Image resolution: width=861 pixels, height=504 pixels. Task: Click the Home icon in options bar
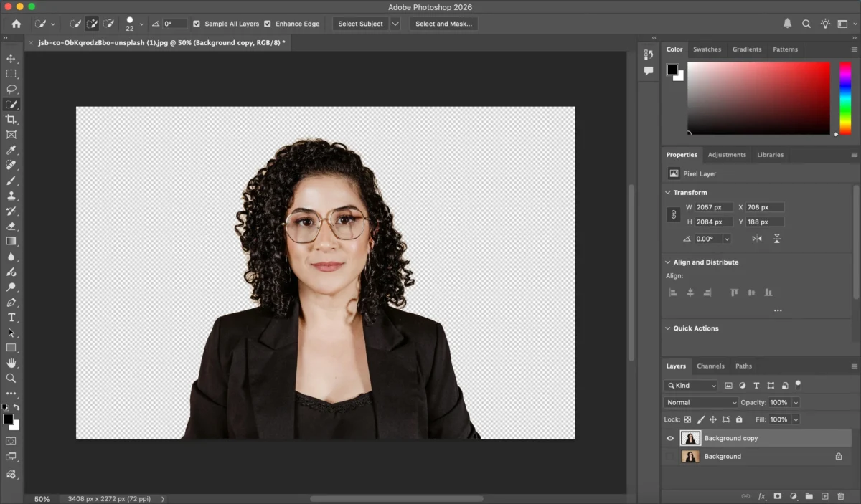pyautogui.click(x=17, y=24)
